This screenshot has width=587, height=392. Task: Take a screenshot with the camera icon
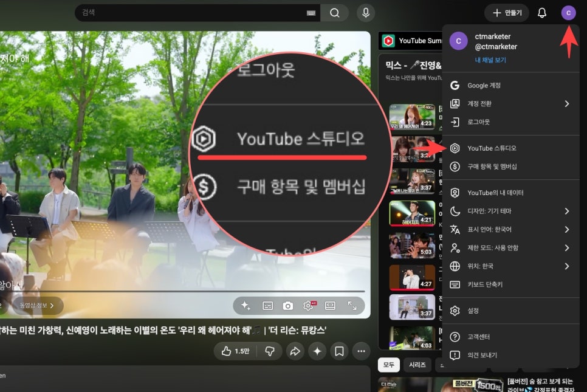pos(287,306)
